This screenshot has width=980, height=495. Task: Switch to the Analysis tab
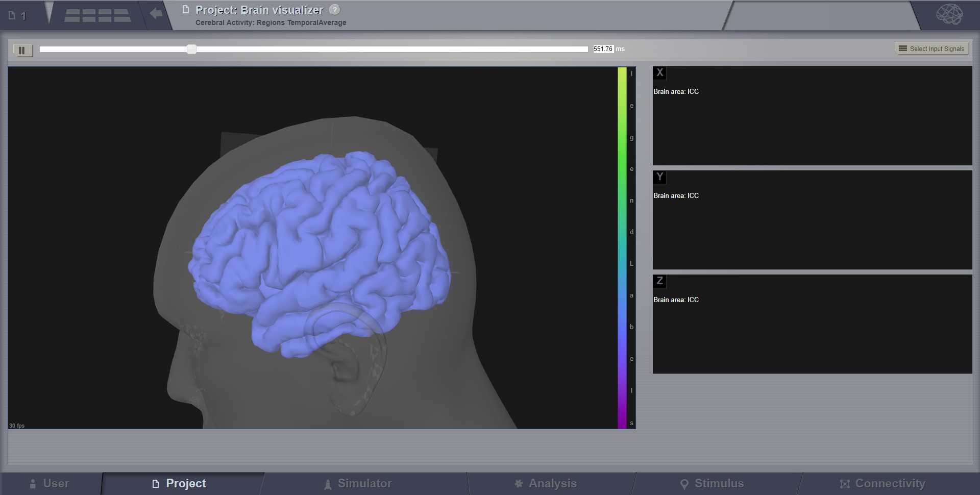pyautogui.click(x=546, y=483)
